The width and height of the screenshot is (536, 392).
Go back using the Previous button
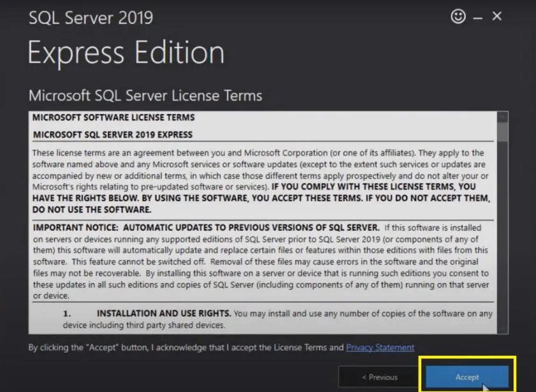tap(379, 377)
